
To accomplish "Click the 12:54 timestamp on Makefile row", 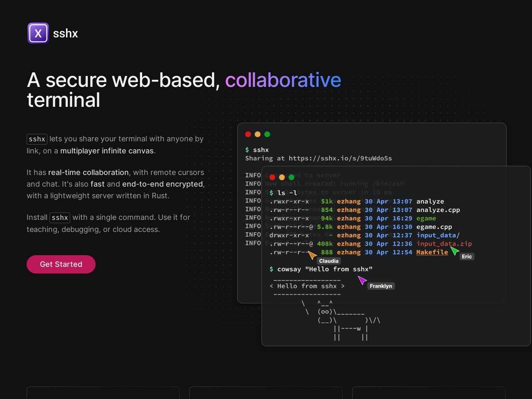I will coord(402,252).
